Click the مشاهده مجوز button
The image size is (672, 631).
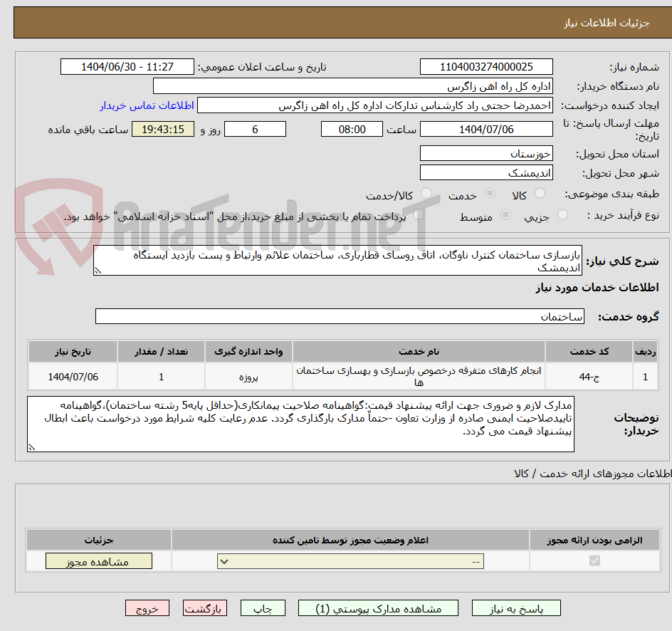pyautogui.click(x=98, y=560)
